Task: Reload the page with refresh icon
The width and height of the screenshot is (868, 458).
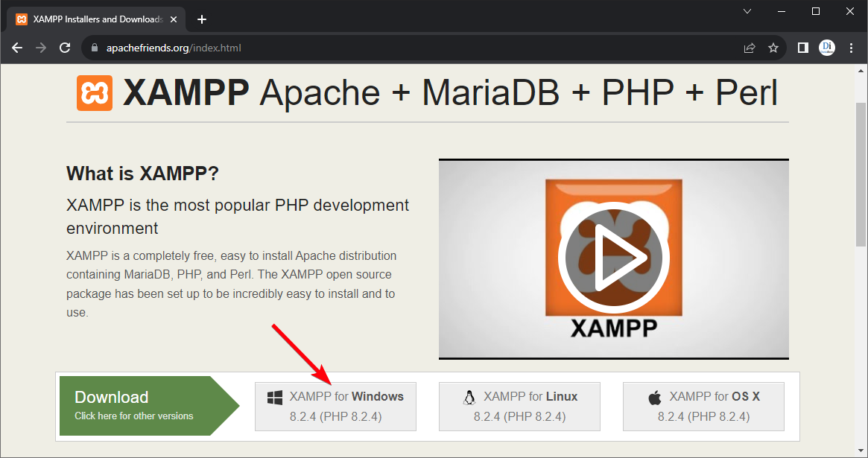Action: pyautogui.click(x=65, y=48)
